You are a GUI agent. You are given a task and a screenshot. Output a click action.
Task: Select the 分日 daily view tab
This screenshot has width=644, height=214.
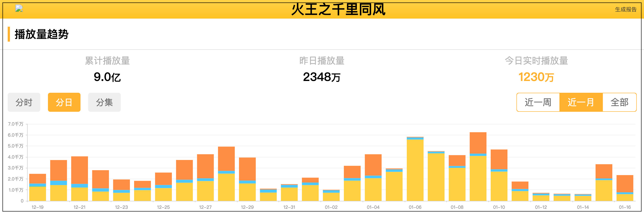(64, 102)
